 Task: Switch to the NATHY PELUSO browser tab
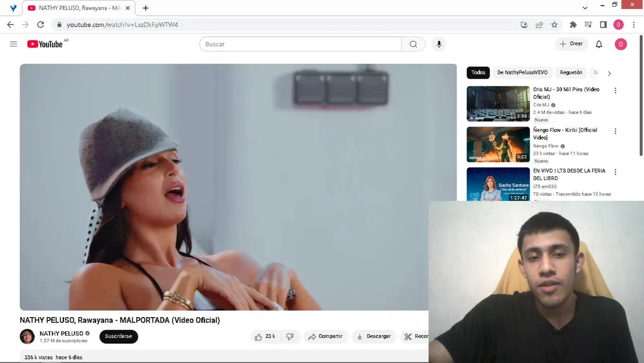79,8
